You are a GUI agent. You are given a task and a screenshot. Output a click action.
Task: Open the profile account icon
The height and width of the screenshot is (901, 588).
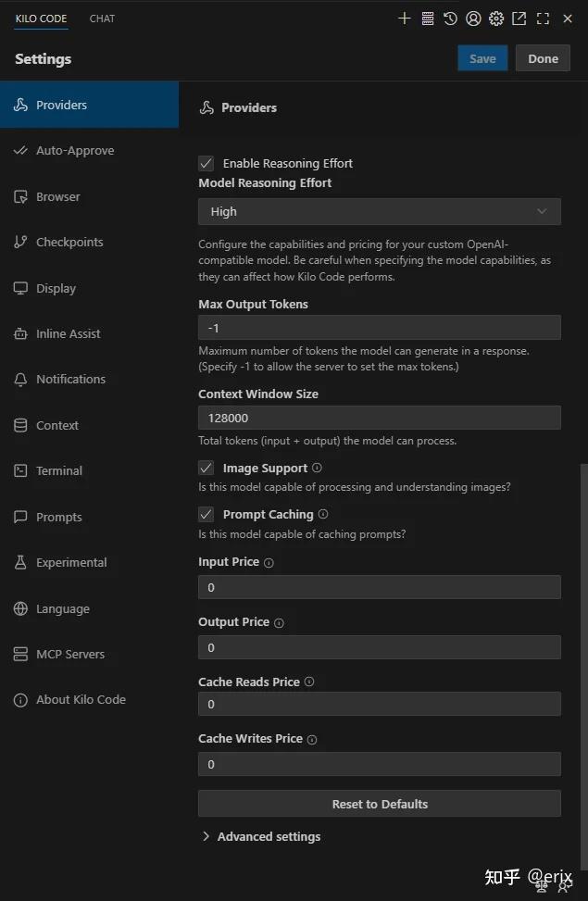pyautogui.click(x=473, y=19)
